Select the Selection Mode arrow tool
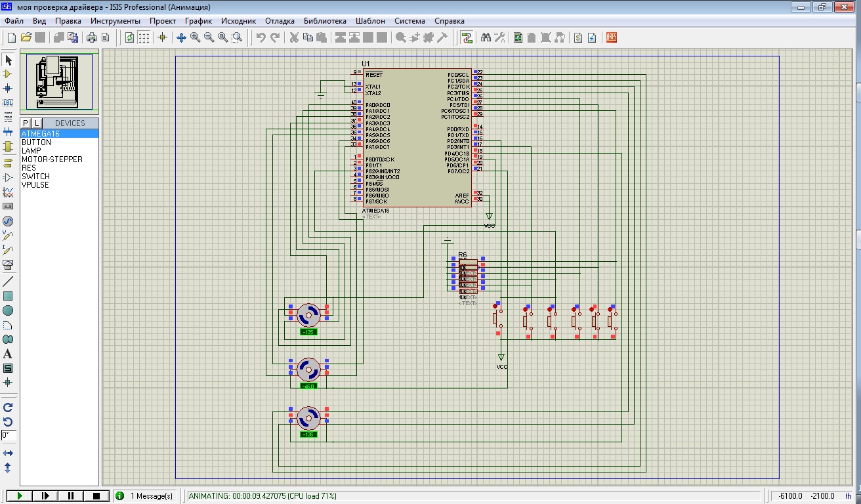The height and width of the screenshot is (504, 861). [x=8, y=60]
